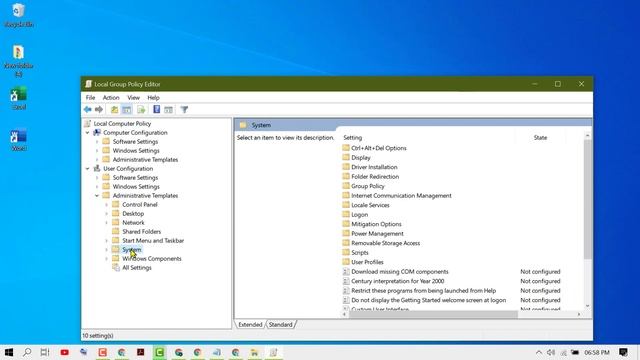The height and width of the screenshot is (360, 640).
Task: Click the Back arrow toolbar icon
Action: [87, 109]
